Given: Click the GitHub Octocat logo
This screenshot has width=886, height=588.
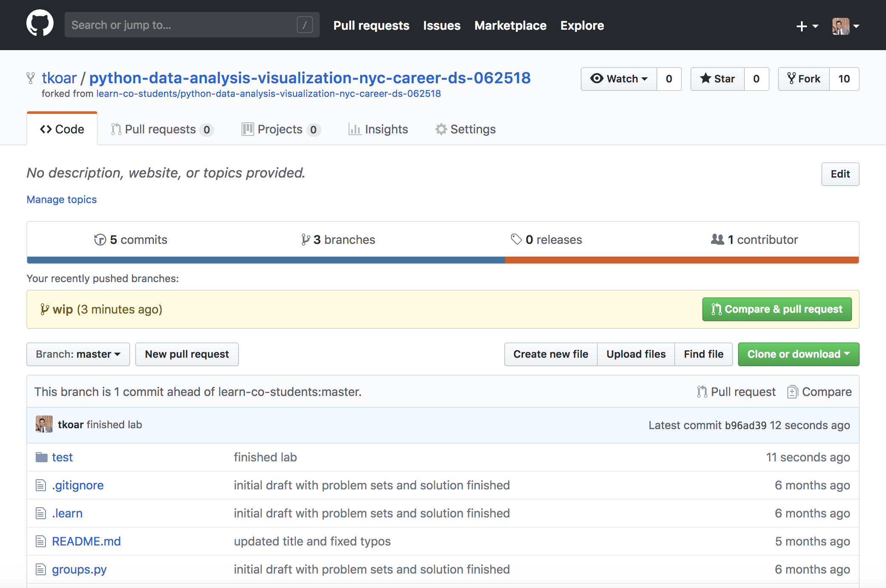Looking at the screenshot, I should click(40, 24).
